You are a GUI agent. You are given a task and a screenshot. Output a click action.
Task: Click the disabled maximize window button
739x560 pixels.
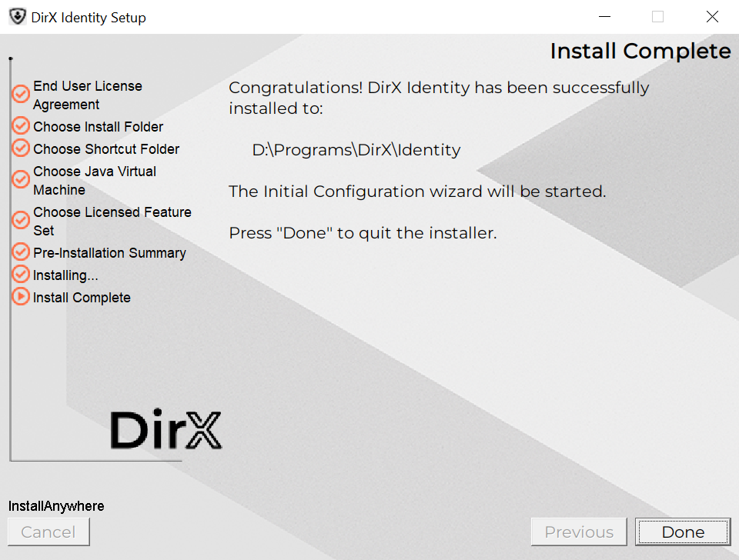pos(657,17)
